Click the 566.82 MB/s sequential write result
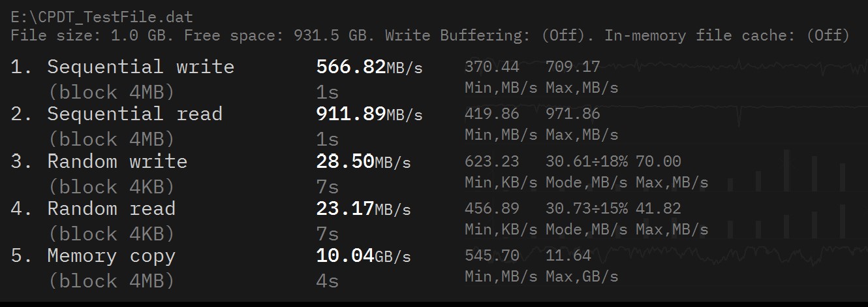The height and width of the screenshot is (307, 868). (369, 67)
